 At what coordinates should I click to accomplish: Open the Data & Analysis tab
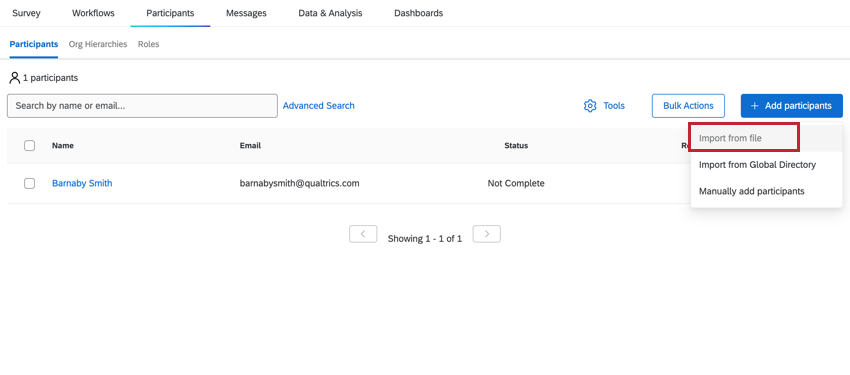pos(330,14)
